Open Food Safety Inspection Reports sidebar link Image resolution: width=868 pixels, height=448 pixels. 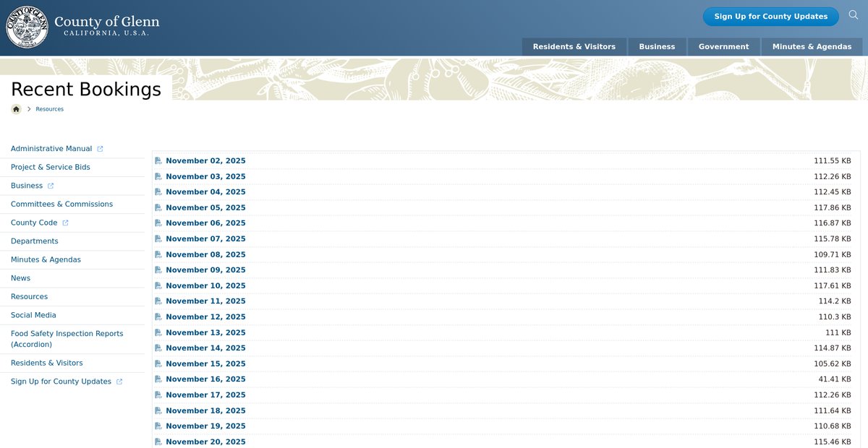(x=67, y=339)
